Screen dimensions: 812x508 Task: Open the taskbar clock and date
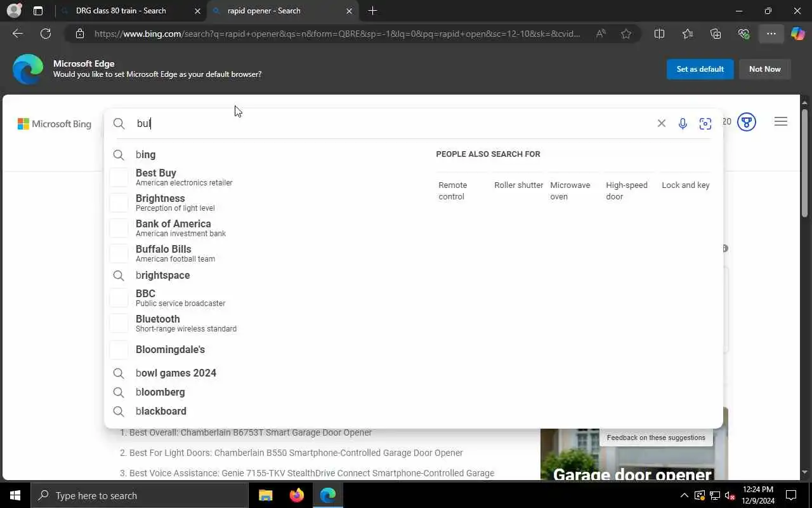point(757,495)
